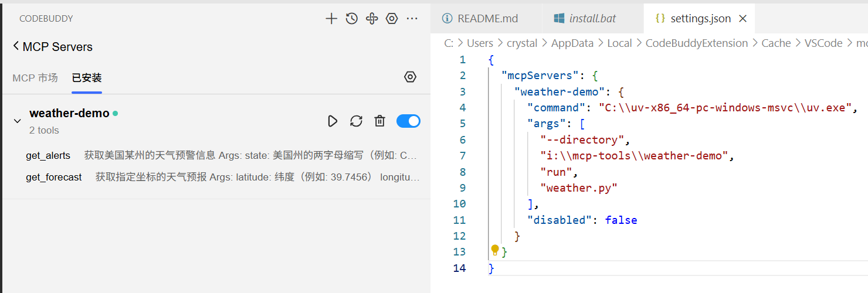Screen dimensions: 868x293
Task: Click the AppData breadcrumb segment
Action: click(572, 43)
